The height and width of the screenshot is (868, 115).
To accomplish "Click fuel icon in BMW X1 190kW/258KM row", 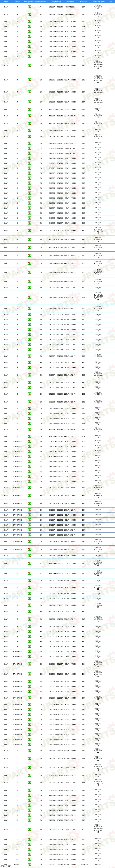I will [x=30, y=795].
